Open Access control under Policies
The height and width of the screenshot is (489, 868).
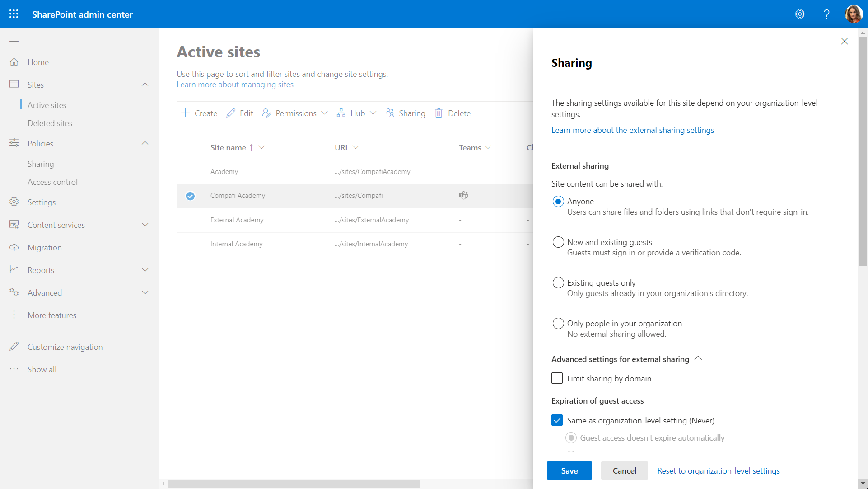(52, 182)
